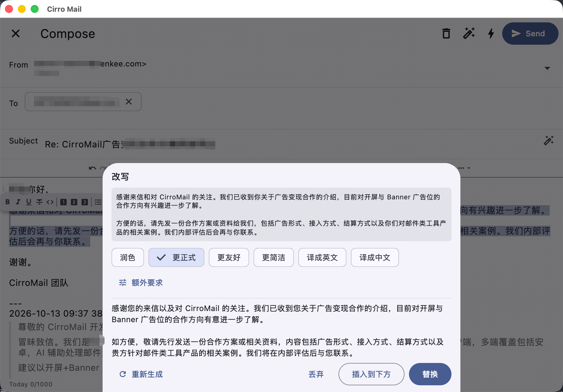Screen dimensions: 563x392
Task: Open the more options ellipsis dropdown
Action: 465,168
